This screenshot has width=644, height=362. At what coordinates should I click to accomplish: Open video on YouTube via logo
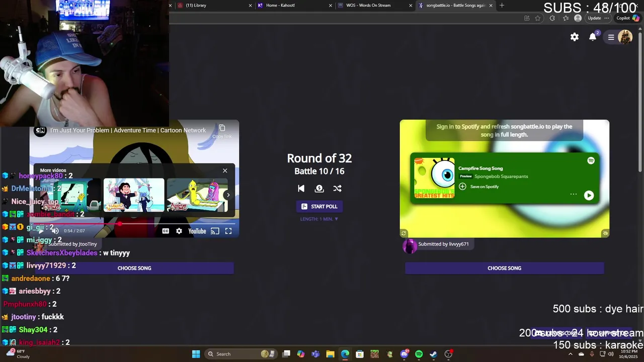(197, 231)
